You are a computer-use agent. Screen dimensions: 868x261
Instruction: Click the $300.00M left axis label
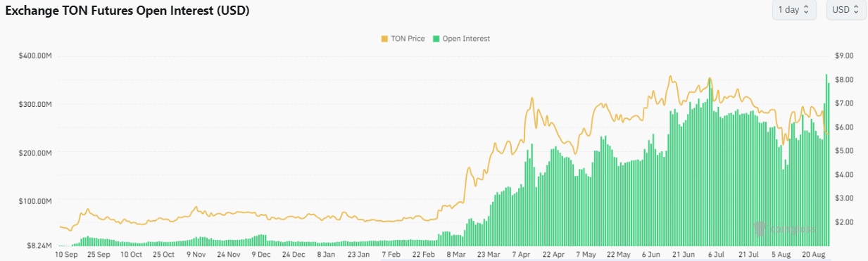click(x=34, y=104)
